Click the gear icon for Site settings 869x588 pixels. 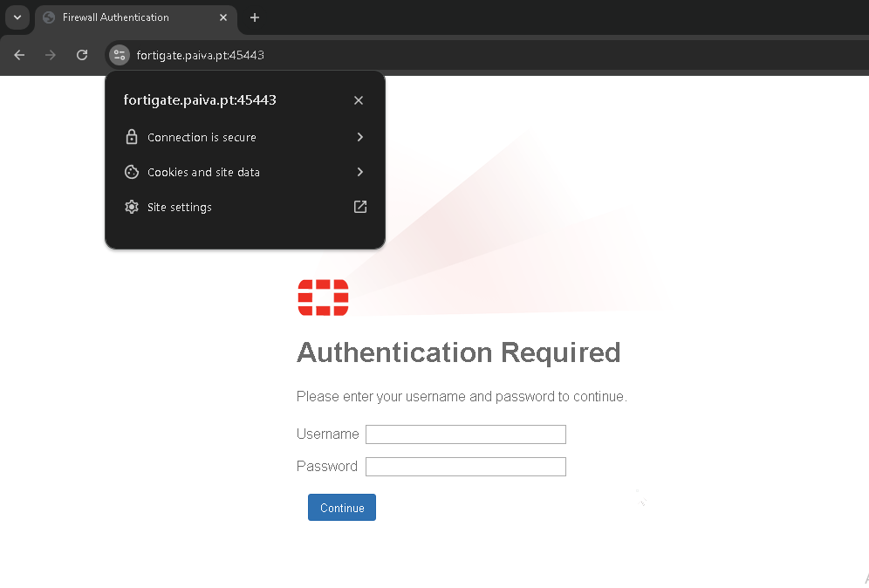coord(132,207)
